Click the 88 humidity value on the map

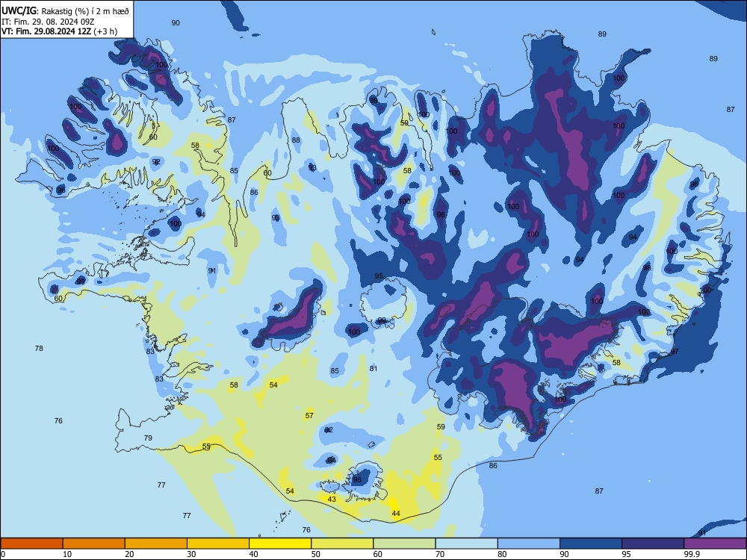point(296,140)
